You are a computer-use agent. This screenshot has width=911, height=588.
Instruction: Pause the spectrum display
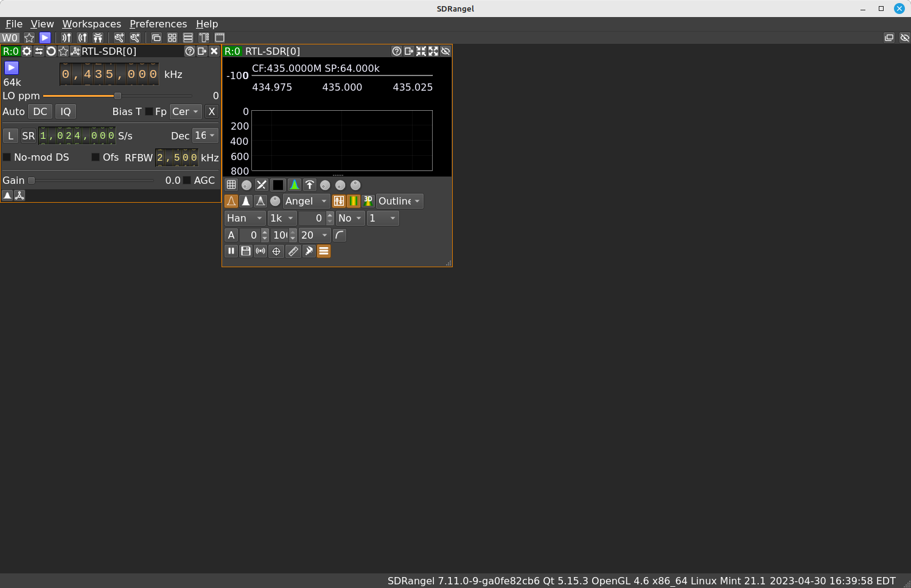(x=231, y=251)
